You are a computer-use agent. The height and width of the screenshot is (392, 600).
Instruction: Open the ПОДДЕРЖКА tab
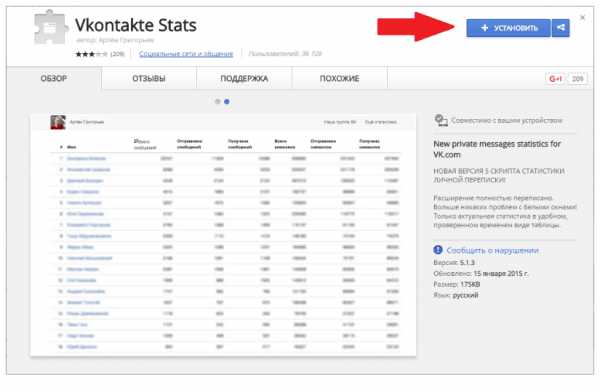pyautogui.click(x=244, y=78)
